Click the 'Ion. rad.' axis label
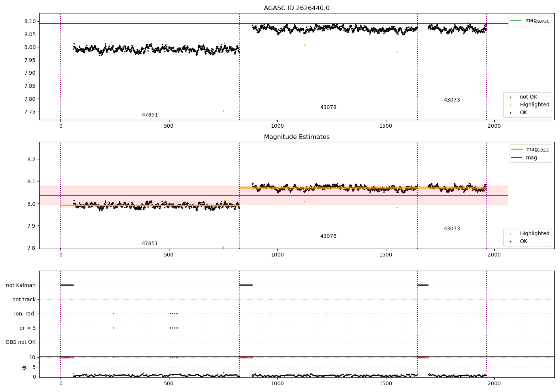Viewport: 560px width, 392px height. pyautogui.click(x=25, y=314)
